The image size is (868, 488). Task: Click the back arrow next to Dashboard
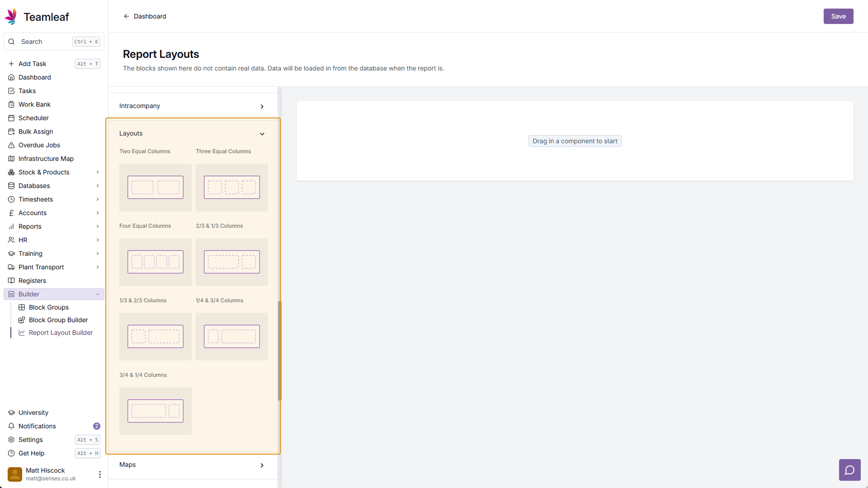pyautogui.click(x=127, y=16)
